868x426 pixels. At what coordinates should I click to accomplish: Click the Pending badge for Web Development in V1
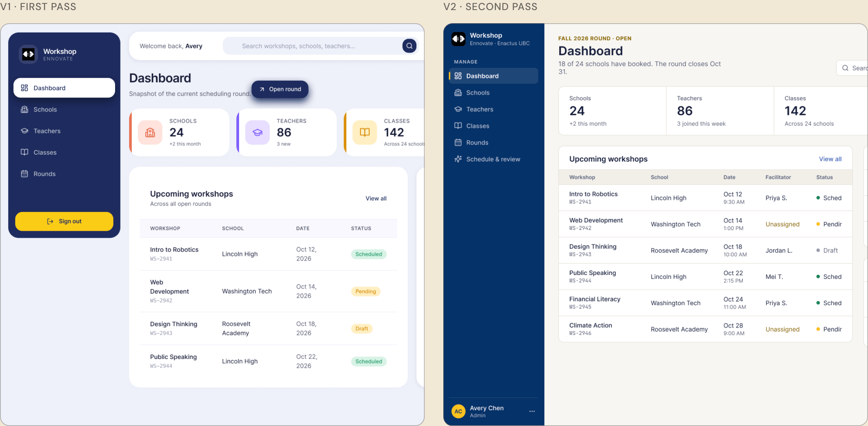[x=365, y=291]
